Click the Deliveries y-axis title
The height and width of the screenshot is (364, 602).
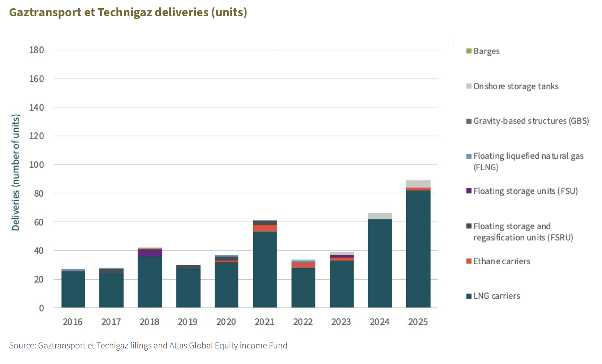(16, 172)
